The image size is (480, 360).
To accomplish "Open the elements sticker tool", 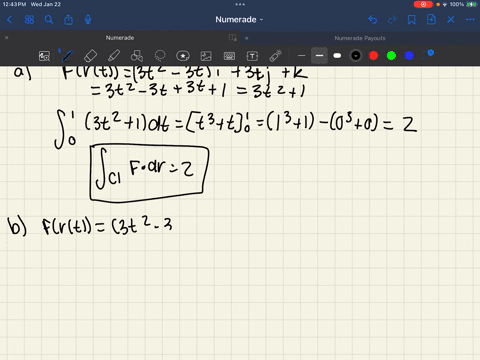I will [x=183, y=56].
